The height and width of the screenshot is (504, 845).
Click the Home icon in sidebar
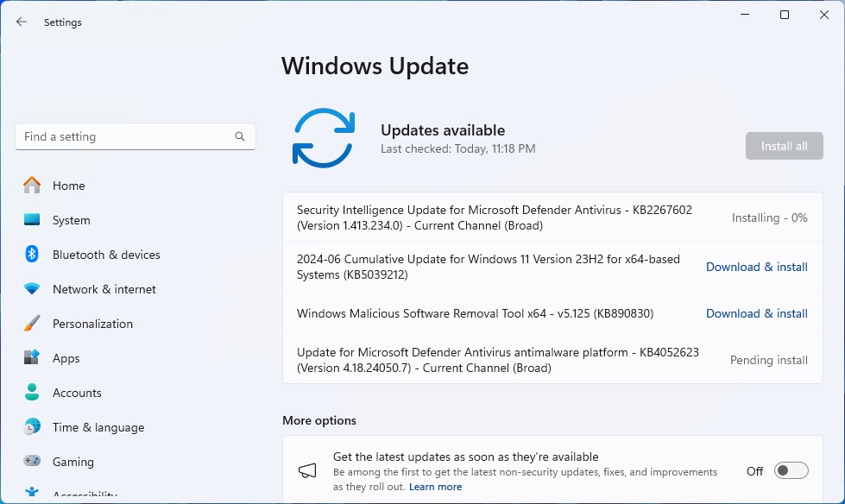[32, 186]
